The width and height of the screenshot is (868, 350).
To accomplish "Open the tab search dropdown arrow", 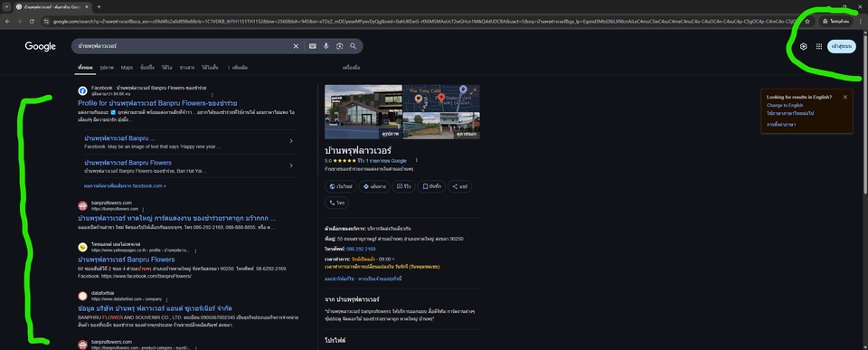I will pyautogui.click(x=6, y=6).
